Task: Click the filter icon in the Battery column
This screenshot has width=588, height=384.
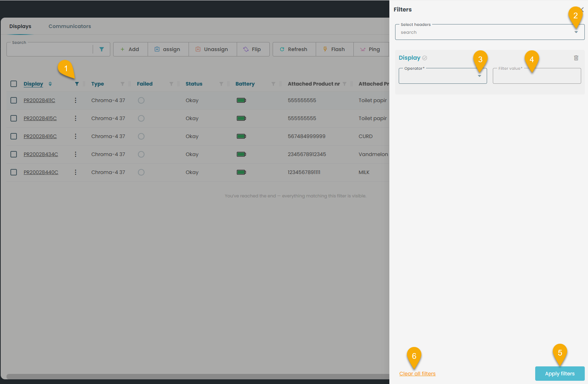Action: pos(273,84)
